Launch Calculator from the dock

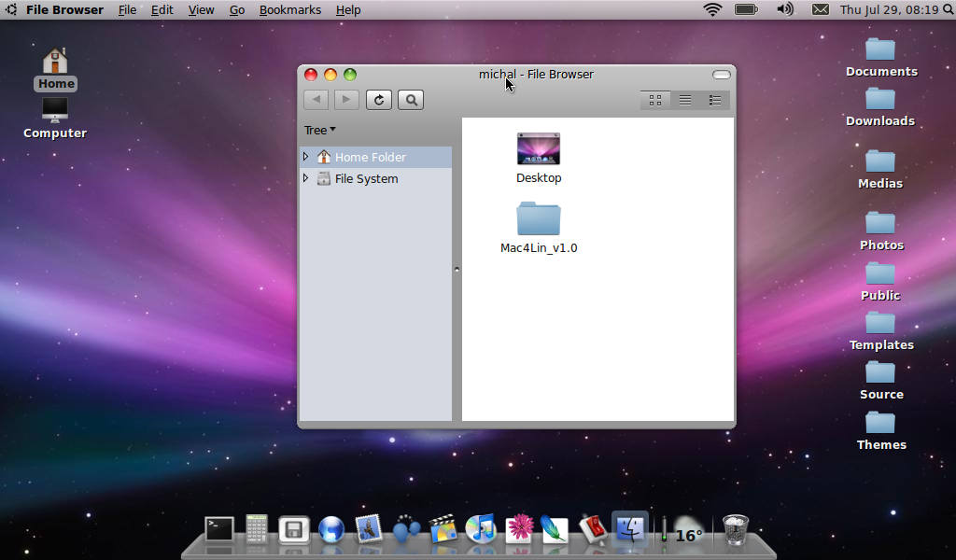pos(257,528)
